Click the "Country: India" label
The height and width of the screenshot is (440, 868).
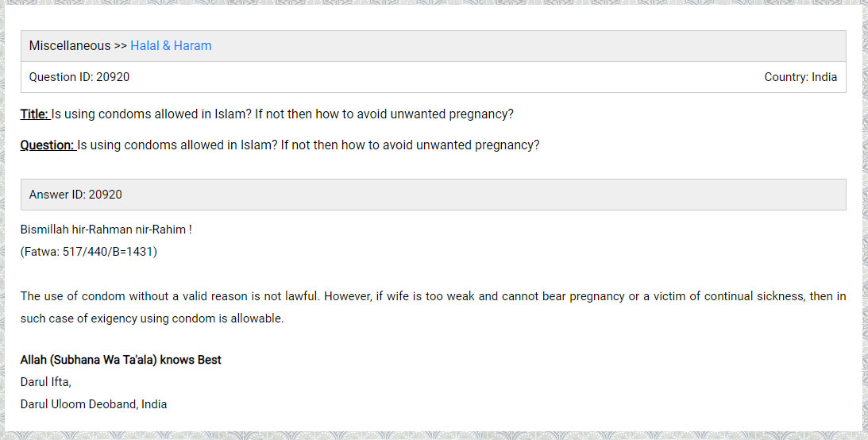(x=800, y=77)
